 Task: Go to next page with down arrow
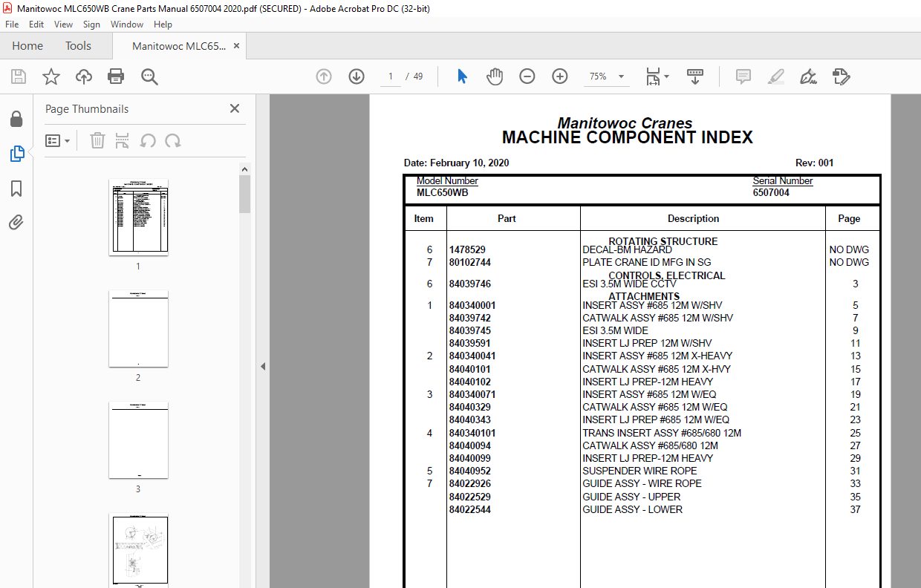pyautogui.click(x=357, y=76)
